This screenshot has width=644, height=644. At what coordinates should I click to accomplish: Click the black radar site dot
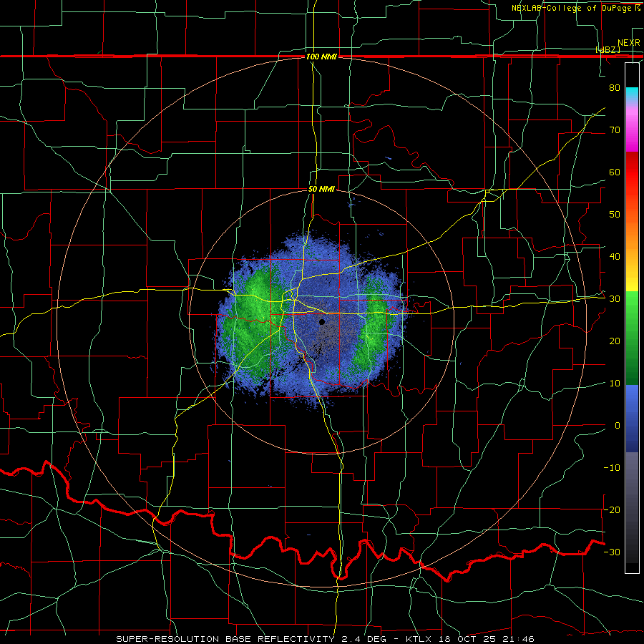322,322
